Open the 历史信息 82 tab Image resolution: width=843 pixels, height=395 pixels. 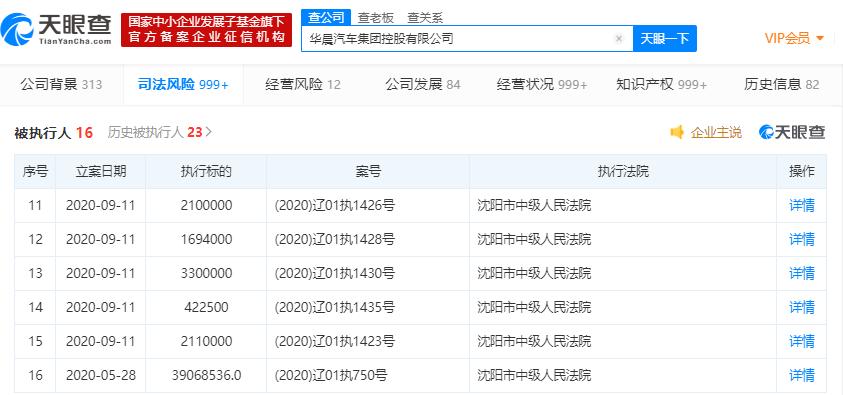point(781,84)
